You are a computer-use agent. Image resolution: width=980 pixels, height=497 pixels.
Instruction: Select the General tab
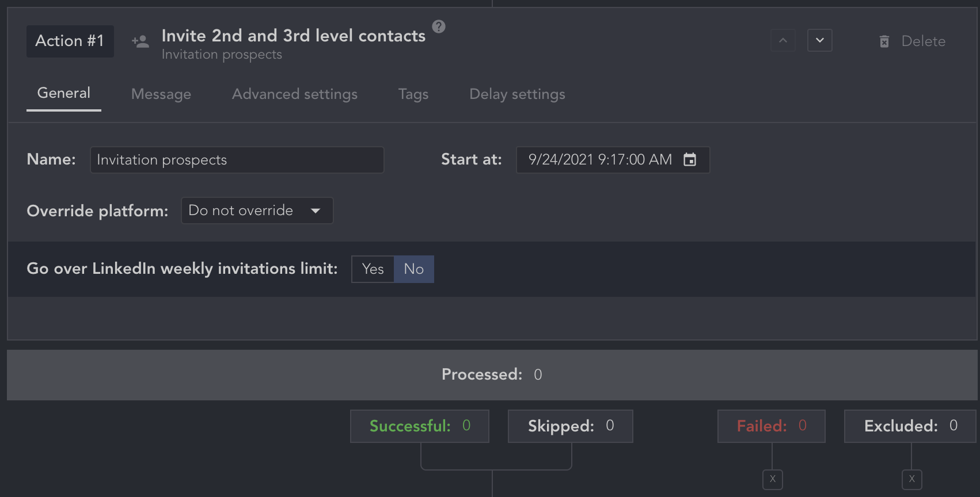click(x=64, y=93)
